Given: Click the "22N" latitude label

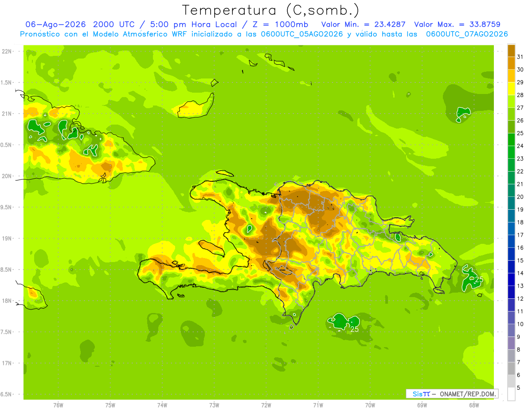Looking at the screenshot, I should tap(6, 51).
